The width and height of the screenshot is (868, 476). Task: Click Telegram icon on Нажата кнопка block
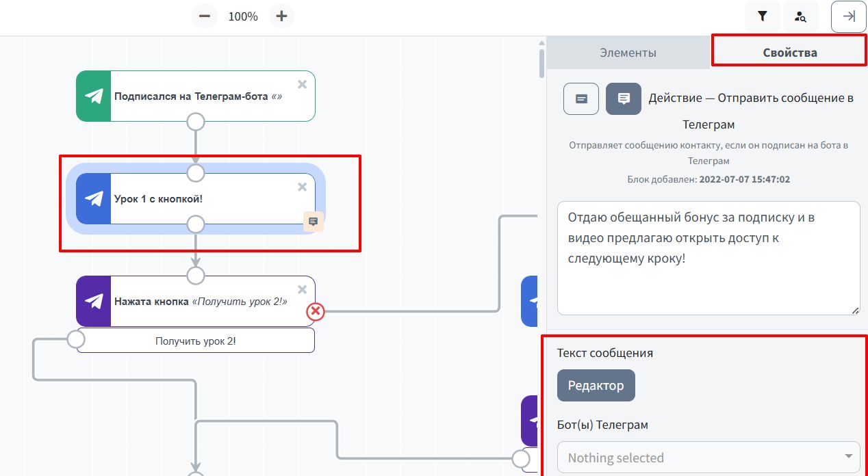(x=94, y=302)
